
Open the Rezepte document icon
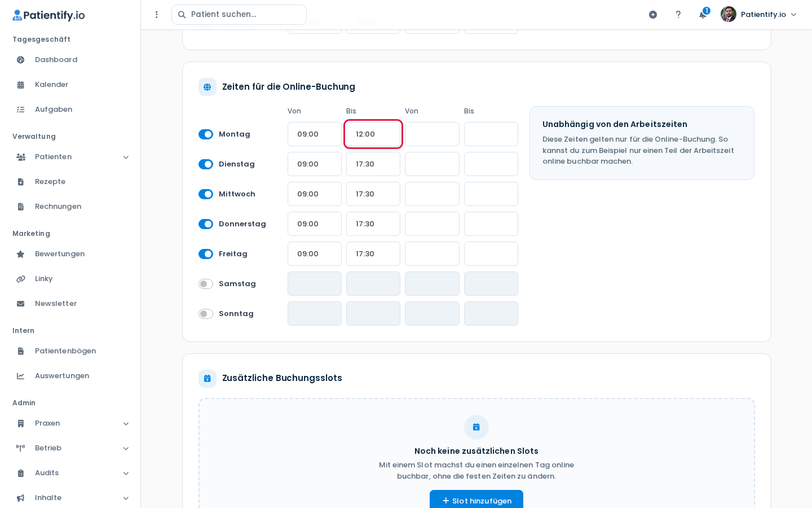21,182
